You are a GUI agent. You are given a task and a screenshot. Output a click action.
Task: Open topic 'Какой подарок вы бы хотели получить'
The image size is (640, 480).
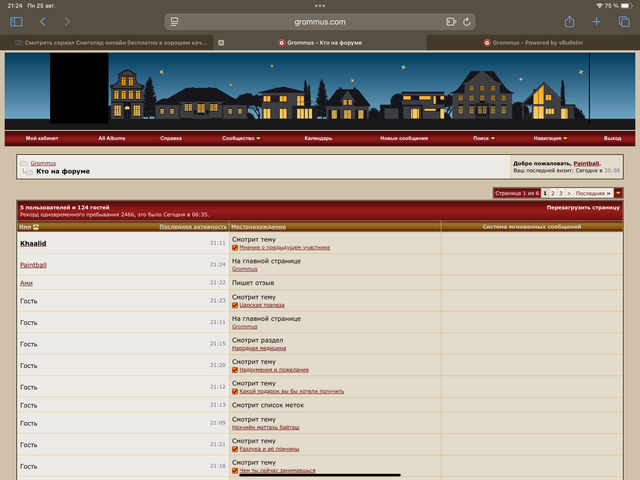pos(291,392)
